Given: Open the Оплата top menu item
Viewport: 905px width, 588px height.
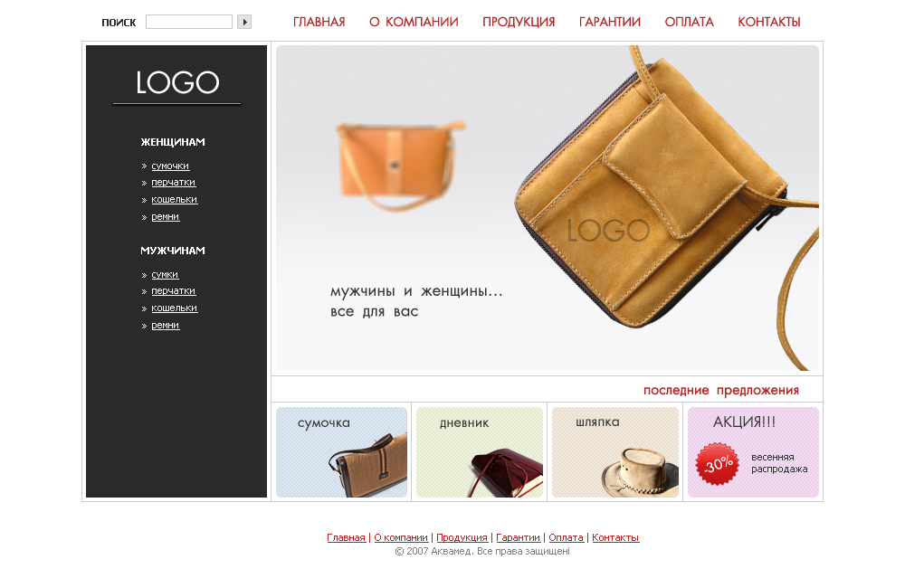Looking at the screenshot, I should coord(689,22).
